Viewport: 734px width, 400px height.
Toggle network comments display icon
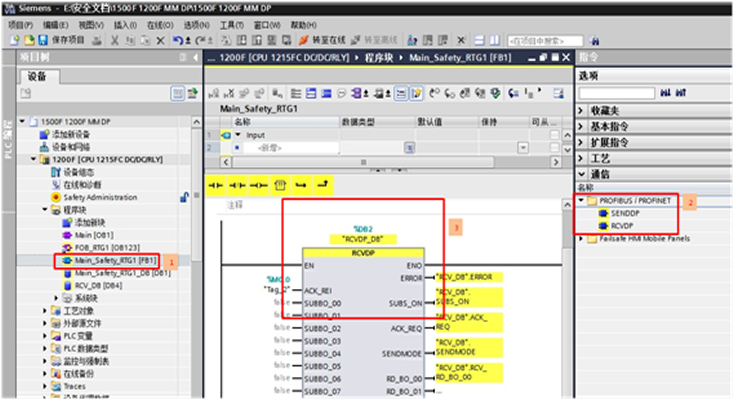[x=401, y=94]
